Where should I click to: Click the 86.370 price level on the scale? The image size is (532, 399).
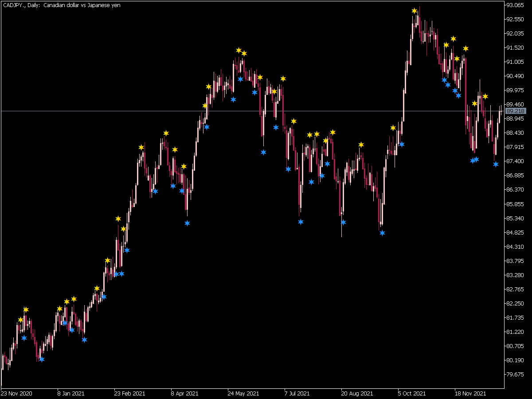click(x=515, y=189)
